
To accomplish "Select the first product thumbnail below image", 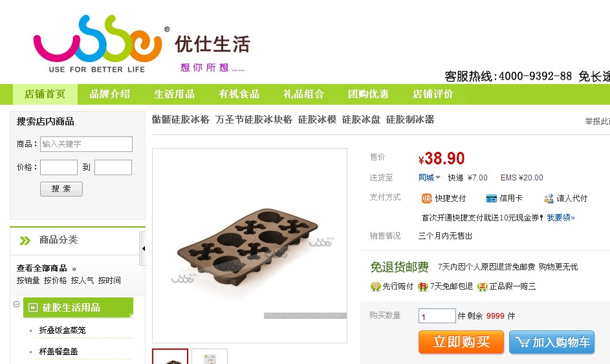I will tap(170, 357).
